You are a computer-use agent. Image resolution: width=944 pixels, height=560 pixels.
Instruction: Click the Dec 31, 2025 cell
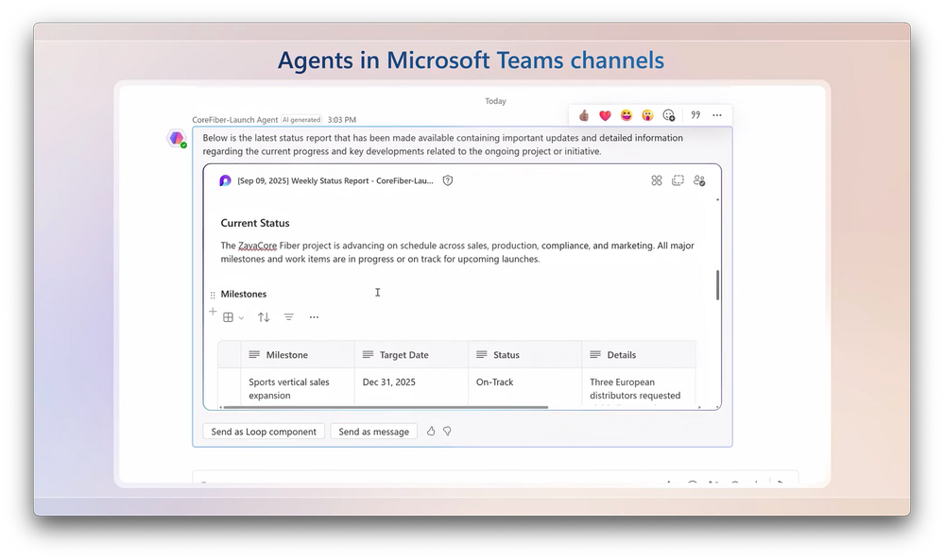411,388
